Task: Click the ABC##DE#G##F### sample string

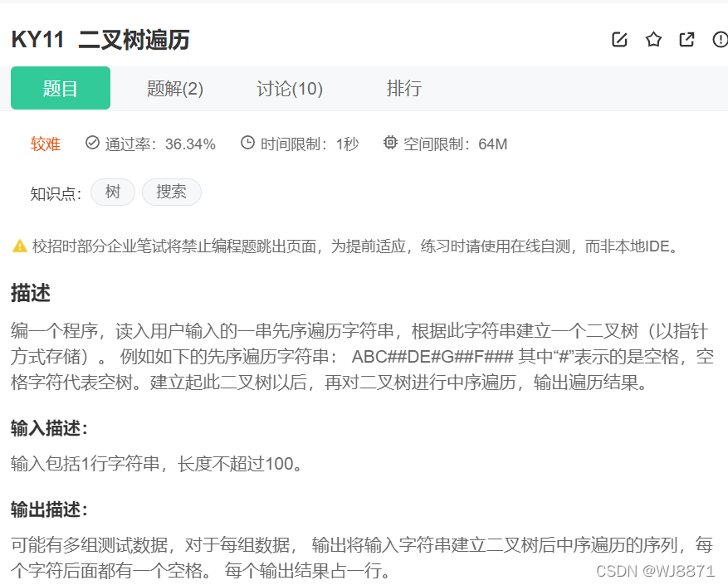Action: click(x=432, y=357)
